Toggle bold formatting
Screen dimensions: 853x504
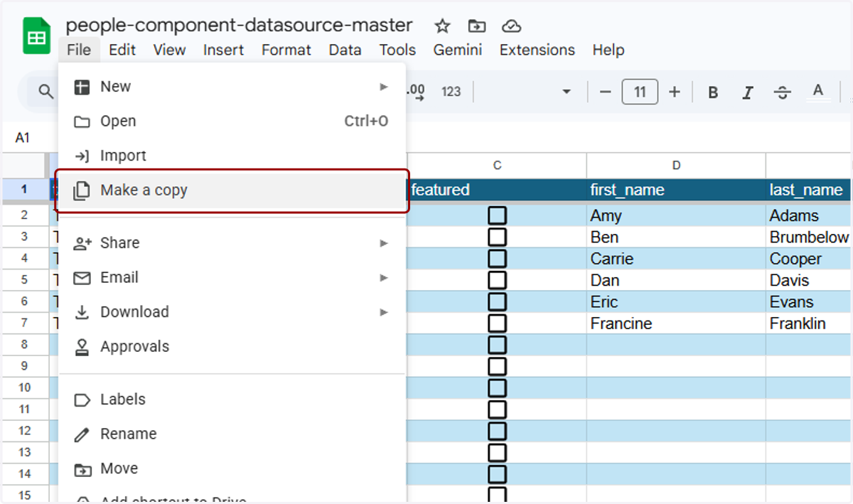tap(713, 92)
